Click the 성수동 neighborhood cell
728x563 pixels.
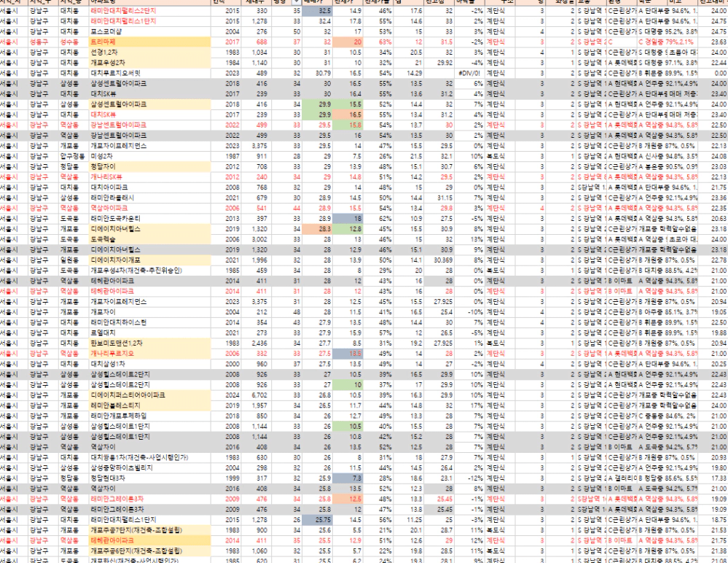[74, 42]
